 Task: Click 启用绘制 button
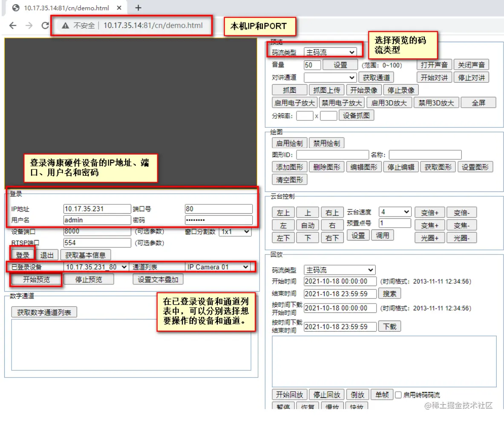click(289, 143)
